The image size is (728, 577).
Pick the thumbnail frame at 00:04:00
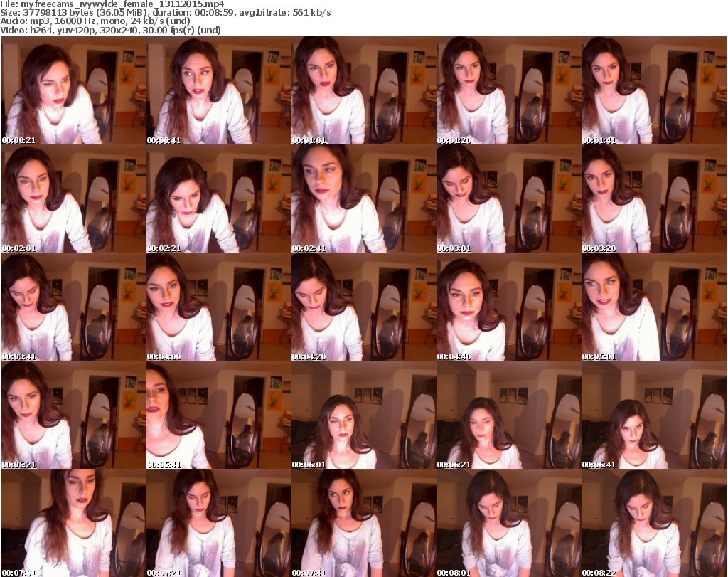(219, 307)
